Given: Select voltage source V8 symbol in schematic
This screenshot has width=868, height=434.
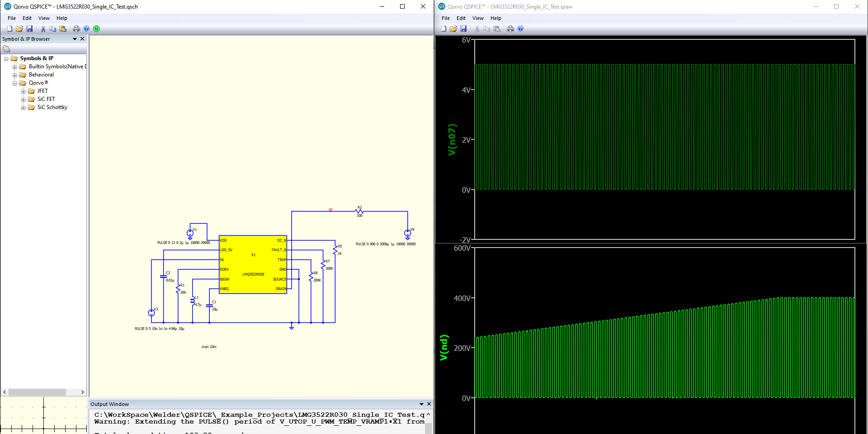Looking at the screenshot, I should tap(407, 234).
